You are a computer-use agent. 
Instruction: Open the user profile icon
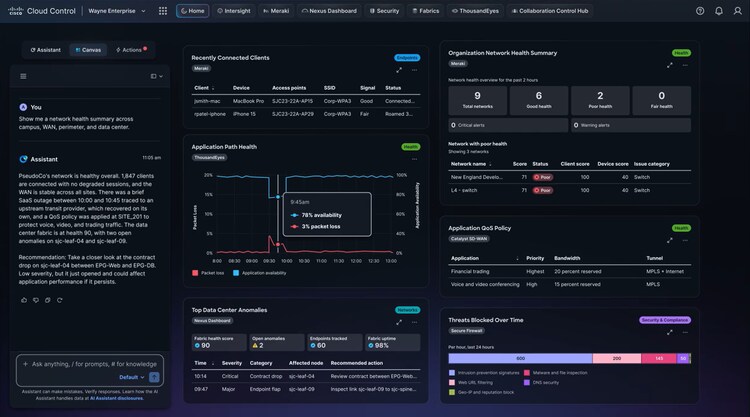738,11
